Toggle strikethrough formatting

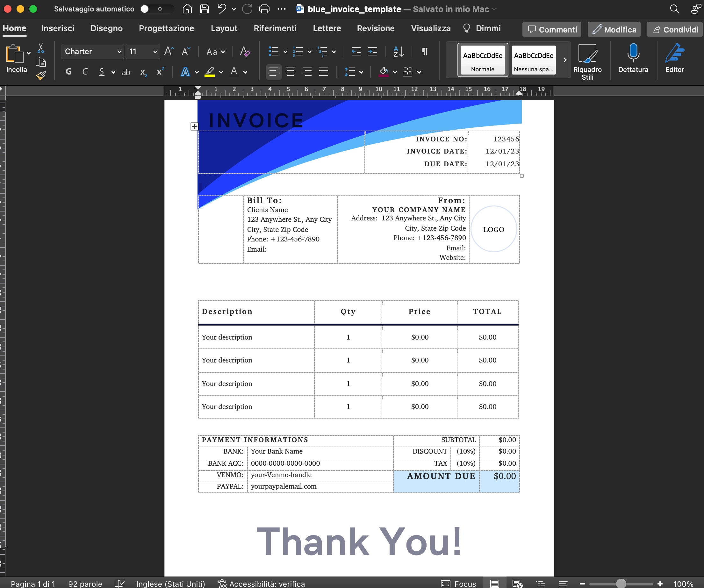[126, 71]
